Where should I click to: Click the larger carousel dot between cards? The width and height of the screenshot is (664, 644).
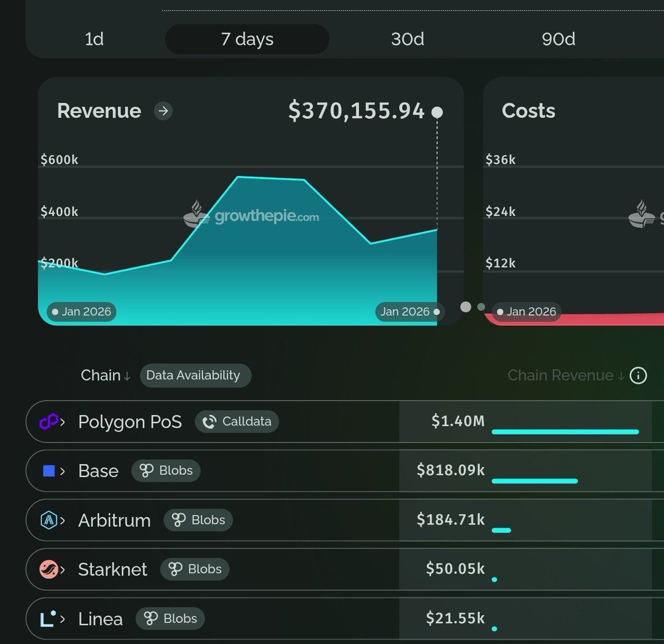(466, 307)
